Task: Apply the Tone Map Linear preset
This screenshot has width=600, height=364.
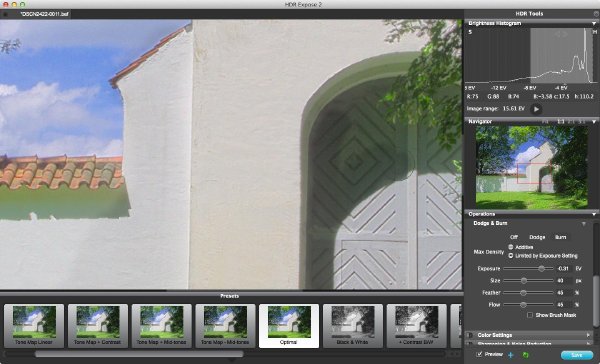Action: point(34,326)
